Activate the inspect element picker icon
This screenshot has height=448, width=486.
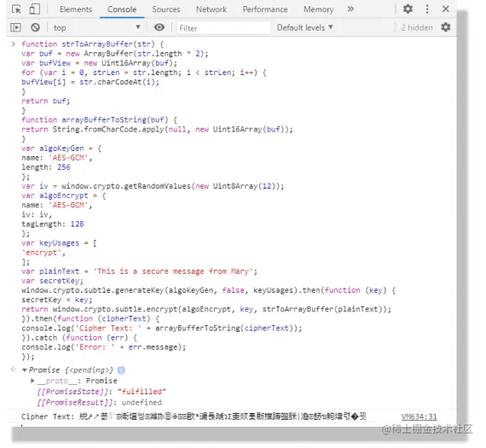16,9
